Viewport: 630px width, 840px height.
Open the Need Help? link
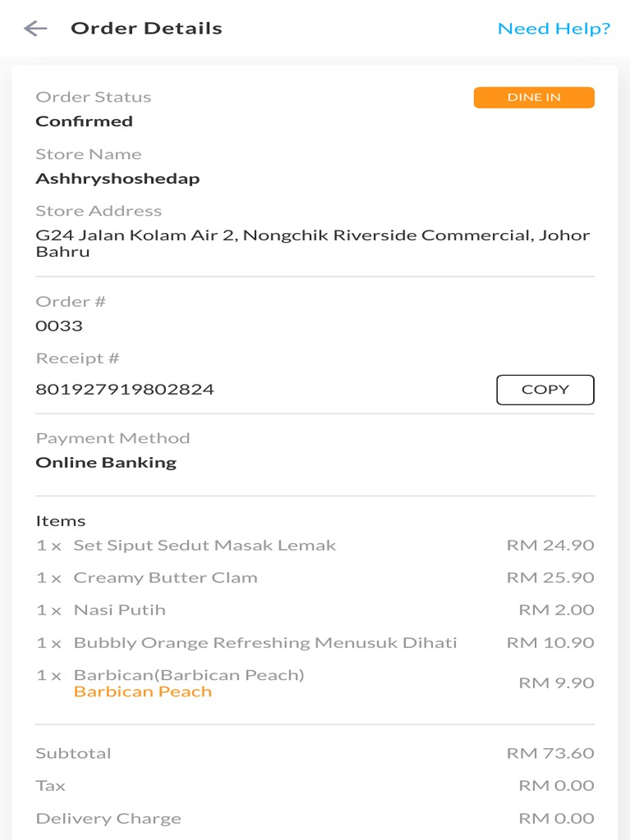click(x=554, y=29)
